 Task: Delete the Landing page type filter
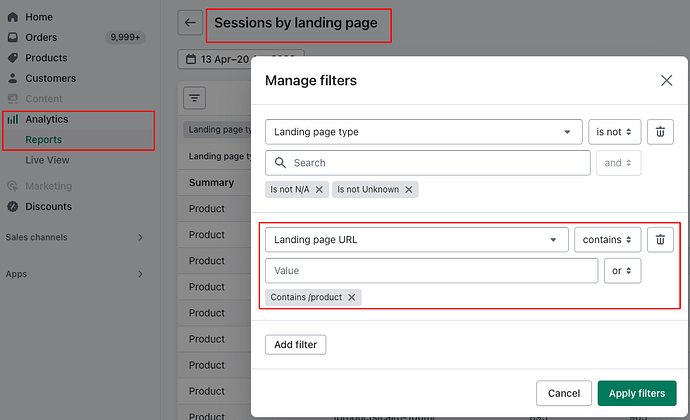pyautogui.click(x=660, y=132)
